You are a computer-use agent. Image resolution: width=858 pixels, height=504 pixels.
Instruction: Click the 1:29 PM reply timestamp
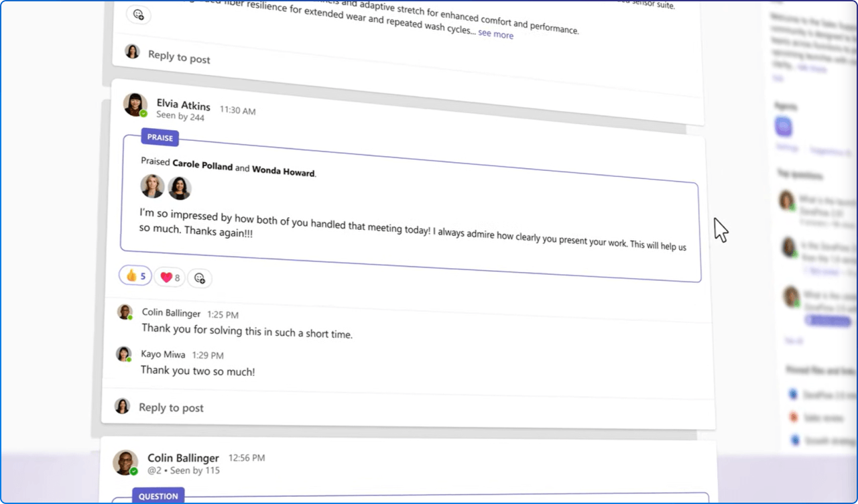click(208, 355)
